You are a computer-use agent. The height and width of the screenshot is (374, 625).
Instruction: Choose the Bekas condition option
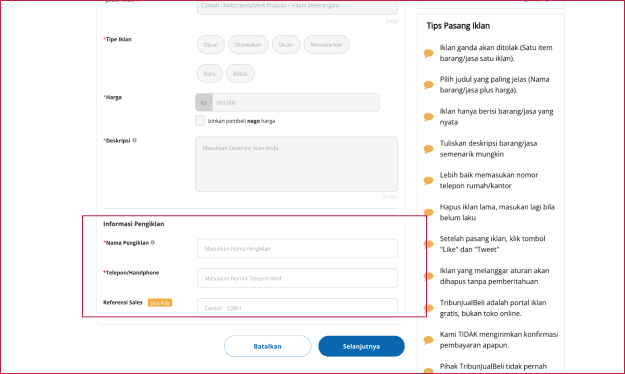240,73
